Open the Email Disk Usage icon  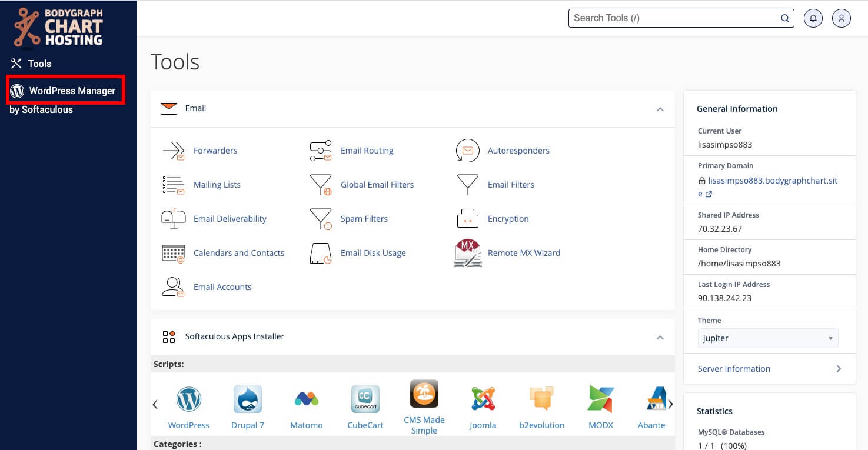(321, 253)
